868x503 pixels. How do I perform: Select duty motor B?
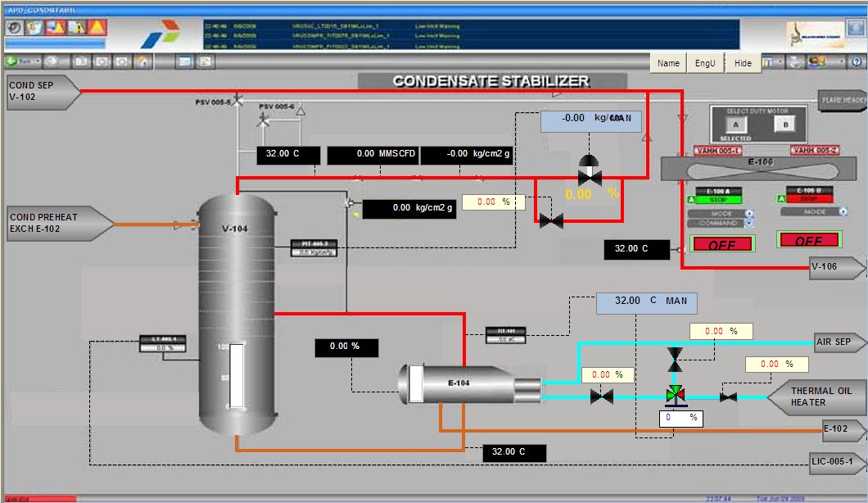coord(784,125)
